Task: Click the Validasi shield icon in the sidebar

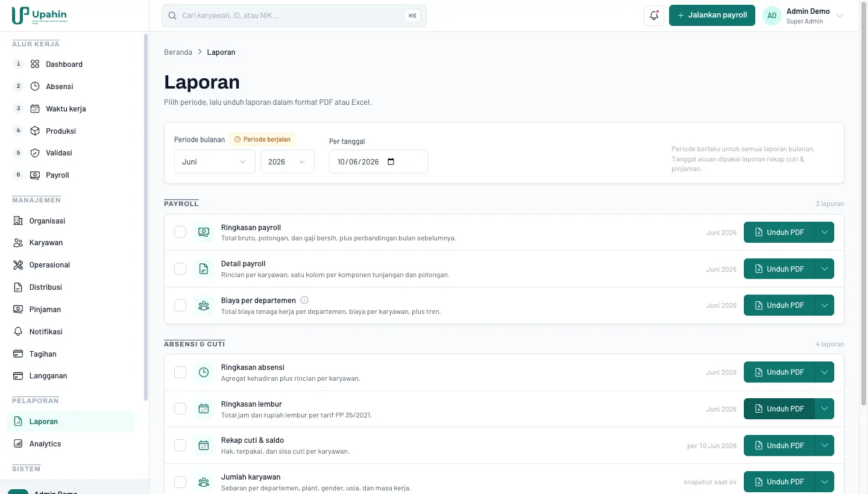Action: pyautogui.click(x=35, y=153)
